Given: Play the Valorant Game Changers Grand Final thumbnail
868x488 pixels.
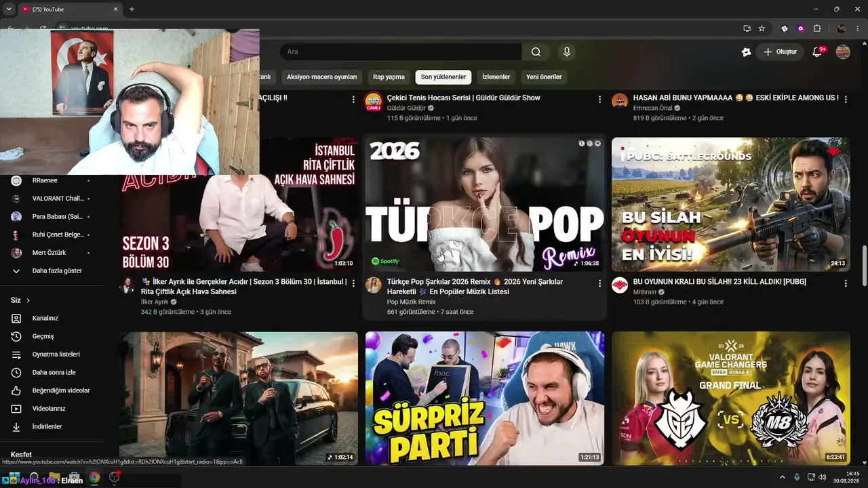Looking at the screenshot, I should [731, 398].
